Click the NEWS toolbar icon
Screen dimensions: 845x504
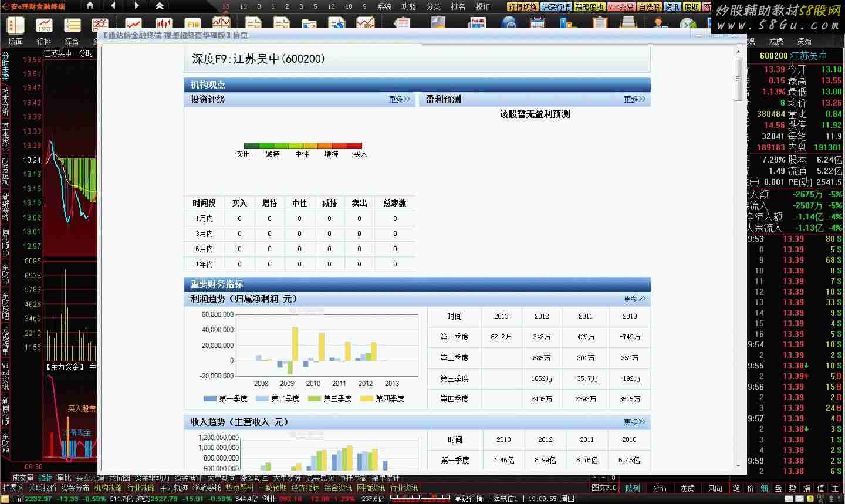(478, 23)
